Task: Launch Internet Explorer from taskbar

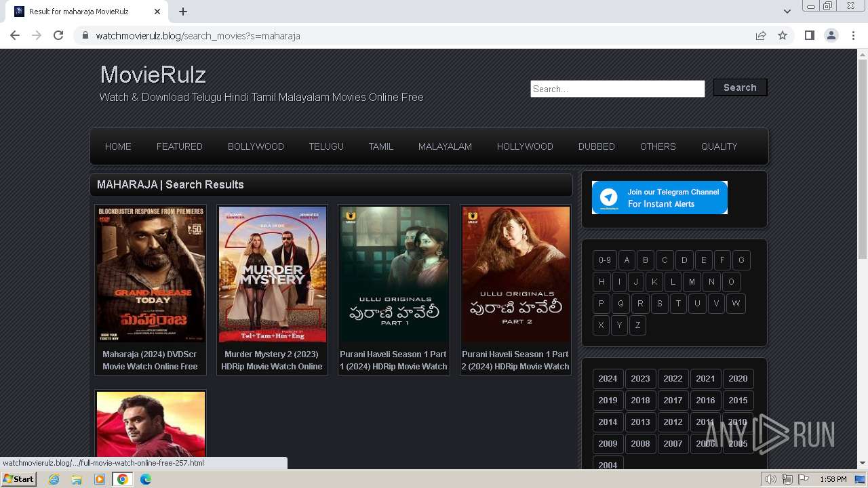Action: [x=54, y=479]
